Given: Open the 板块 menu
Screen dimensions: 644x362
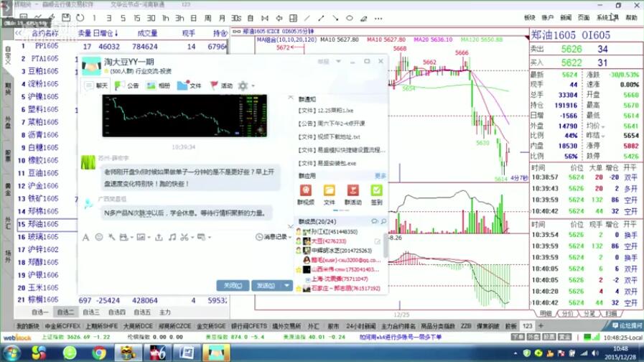Looking at the screenshot, I should point(529,17).
